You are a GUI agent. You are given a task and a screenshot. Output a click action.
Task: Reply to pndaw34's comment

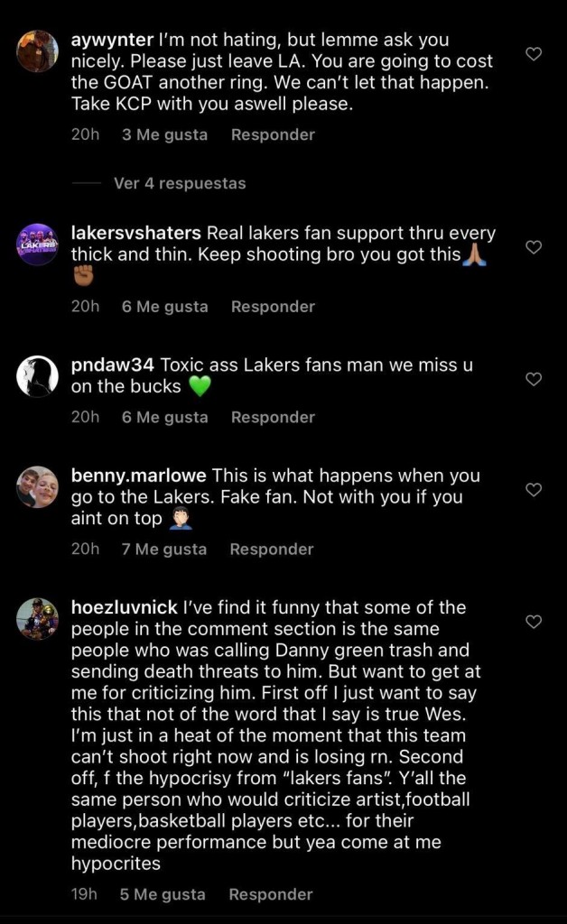click(273, 417)
